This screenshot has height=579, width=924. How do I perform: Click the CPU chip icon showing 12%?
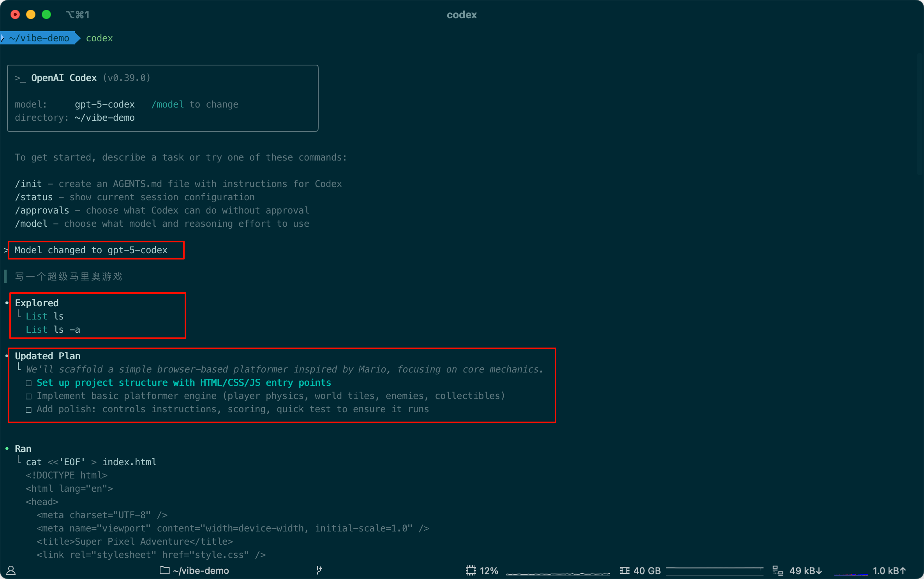(x=471, y=571)
